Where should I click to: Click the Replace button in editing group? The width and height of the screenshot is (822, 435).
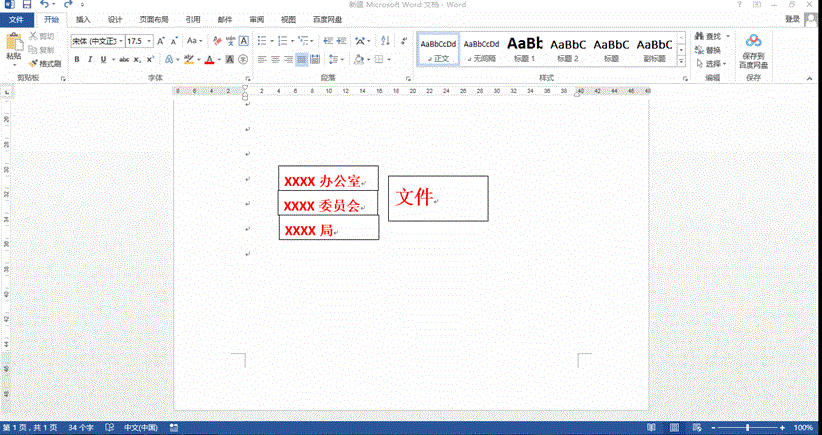tap(707, 50)
